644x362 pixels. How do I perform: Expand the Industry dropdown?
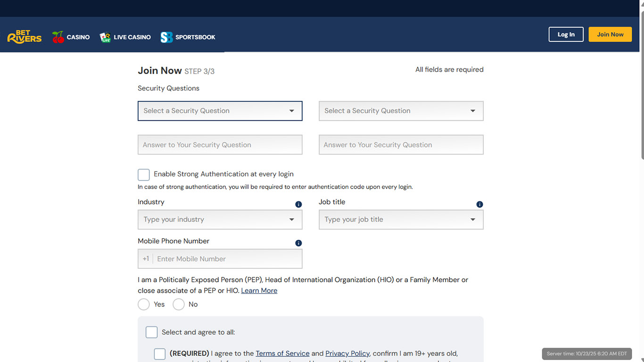pos(220,220)
